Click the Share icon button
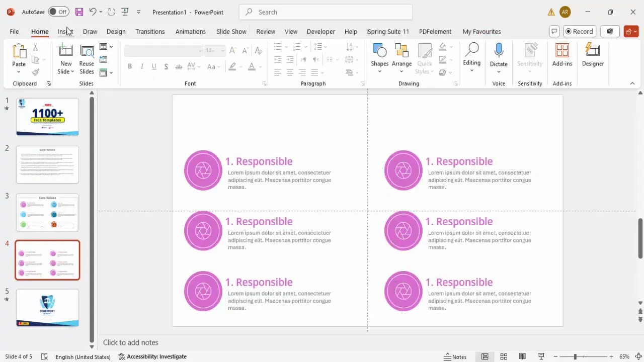This screenshot has width=644, height=362. (x=631, y=31)
